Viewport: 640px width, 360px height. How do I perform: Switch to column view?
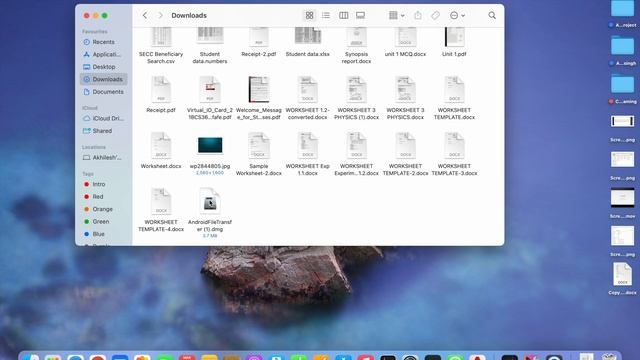tap(344, 16)
